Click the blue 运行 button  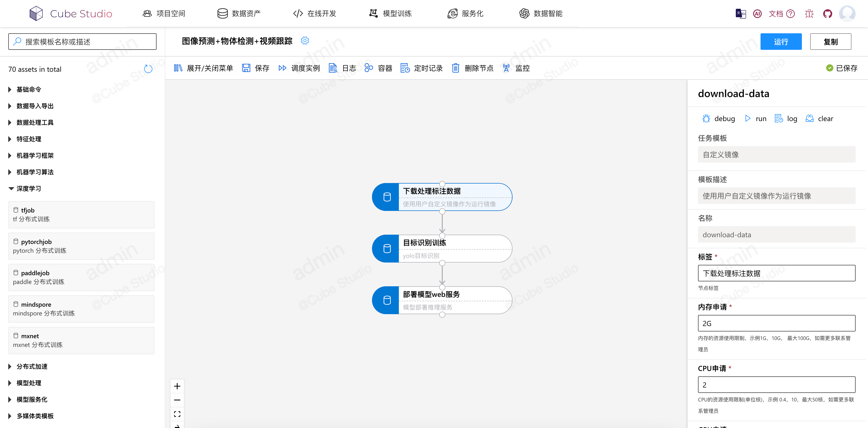(780, 42)
